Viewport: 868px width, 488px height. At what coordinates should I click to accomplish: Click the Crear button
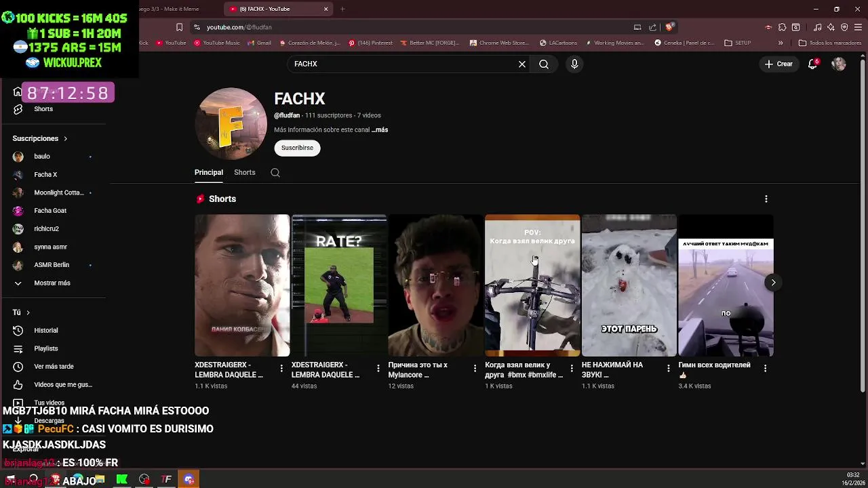tap(778, 64)
